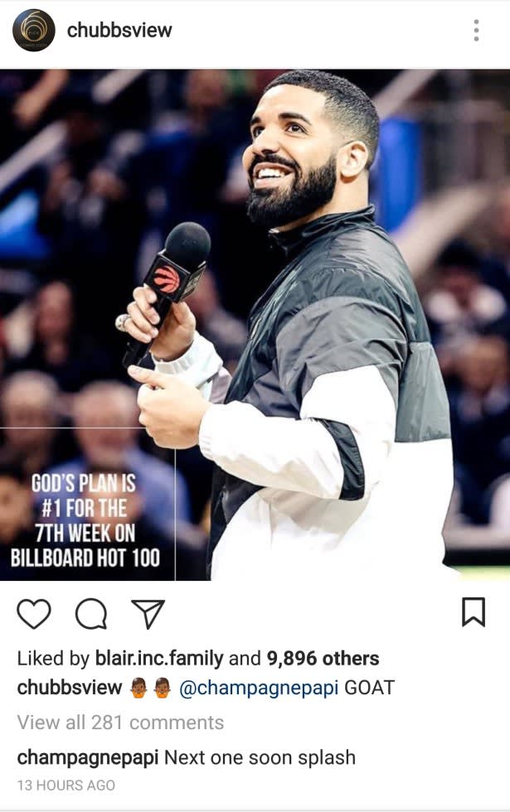This screenshot has height=812, width=510.
Task: Tap chubbsview username in the caption
Action: 70,688
